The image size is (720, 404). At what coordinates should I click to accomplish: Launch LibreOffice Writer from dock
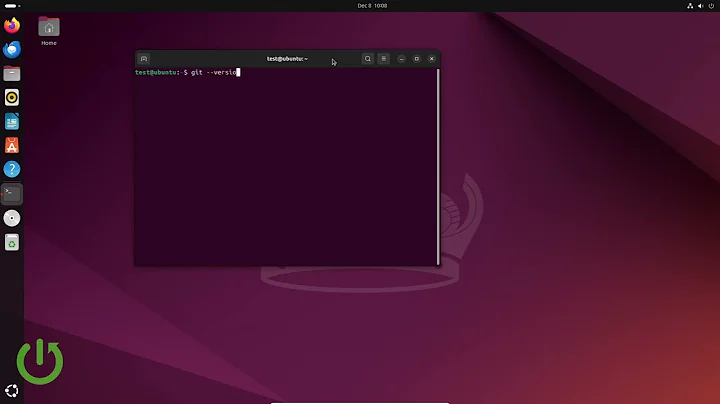click(12, 122)
